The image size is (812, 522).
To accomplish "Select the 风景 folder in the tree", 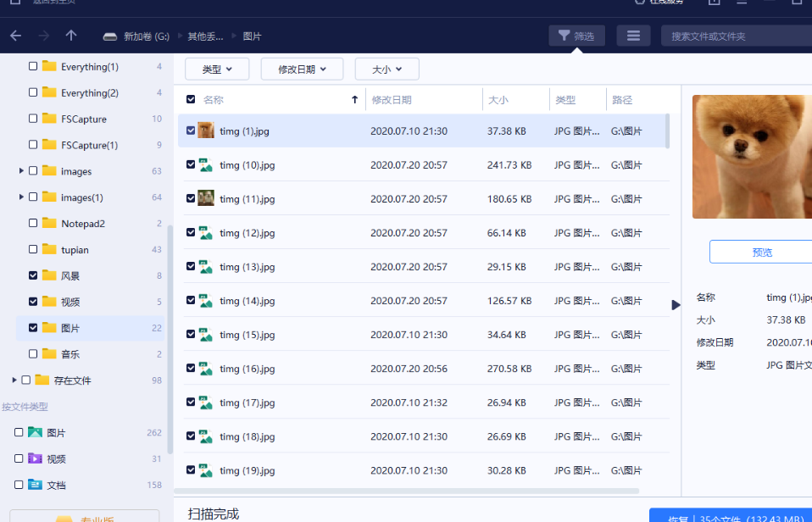I will [x=70, y=276].
